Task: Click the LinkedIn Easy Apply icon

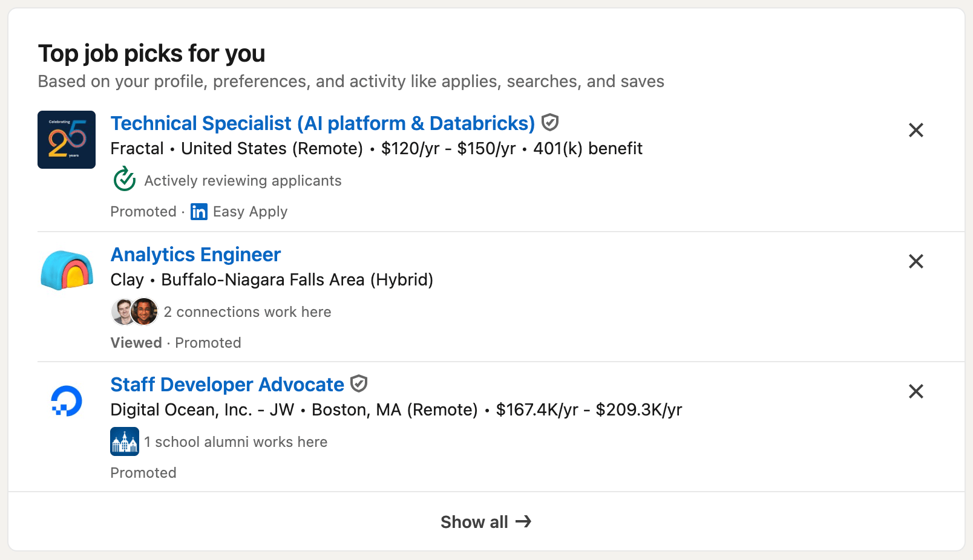Action: 198,212
